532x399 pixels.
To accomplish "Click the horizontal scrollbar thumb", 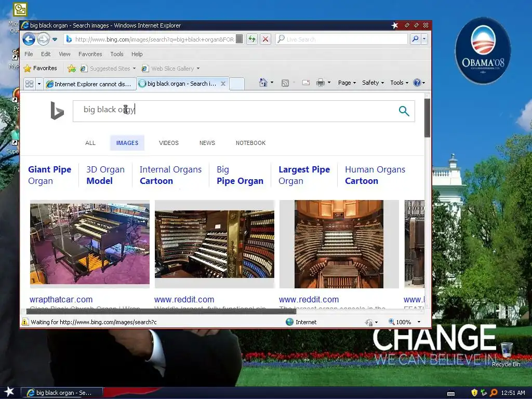I will 161,311.
